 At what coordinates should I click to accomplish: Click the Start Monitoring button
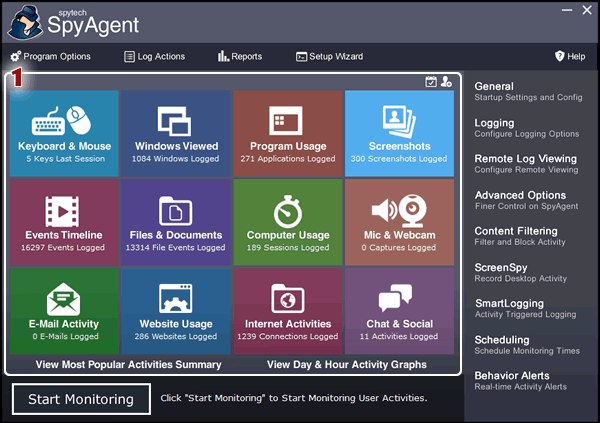pos(81,399)
